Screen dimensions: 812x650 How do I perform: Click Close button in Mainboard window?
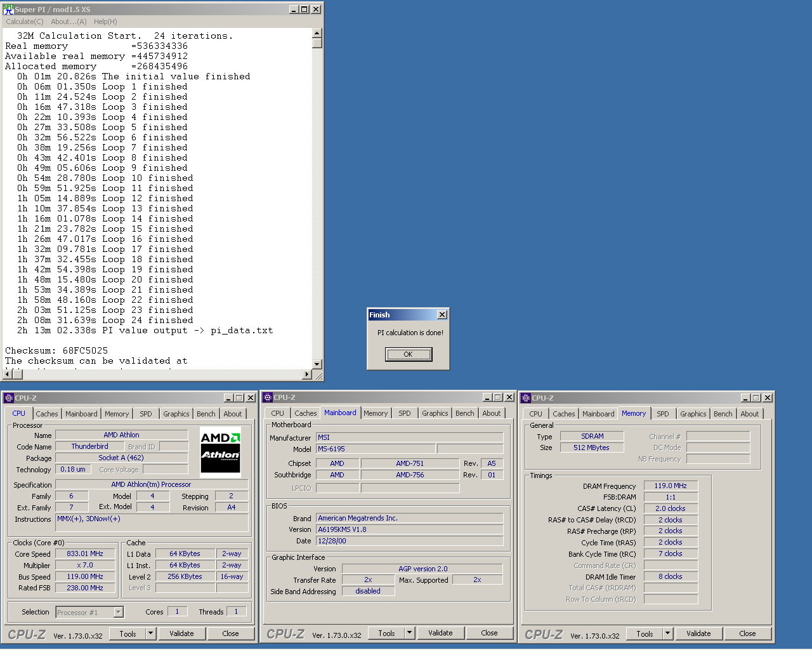(490, 633)
